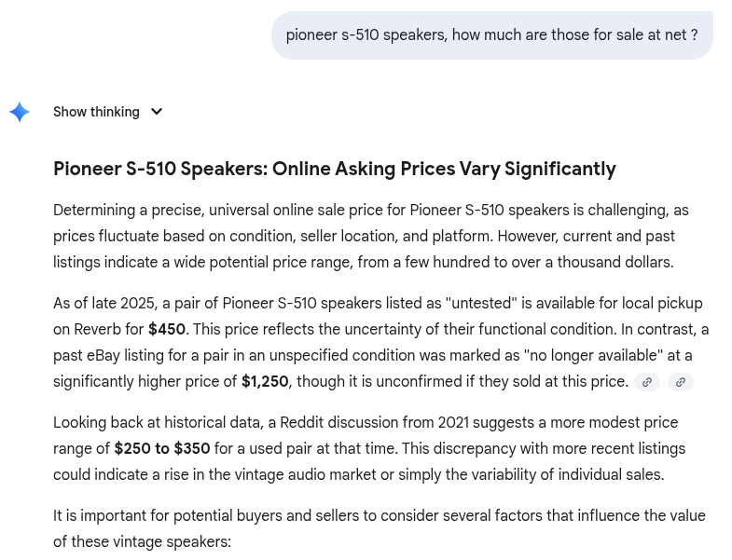
Task: Open the second source link chip
Action: coord(681,382)
